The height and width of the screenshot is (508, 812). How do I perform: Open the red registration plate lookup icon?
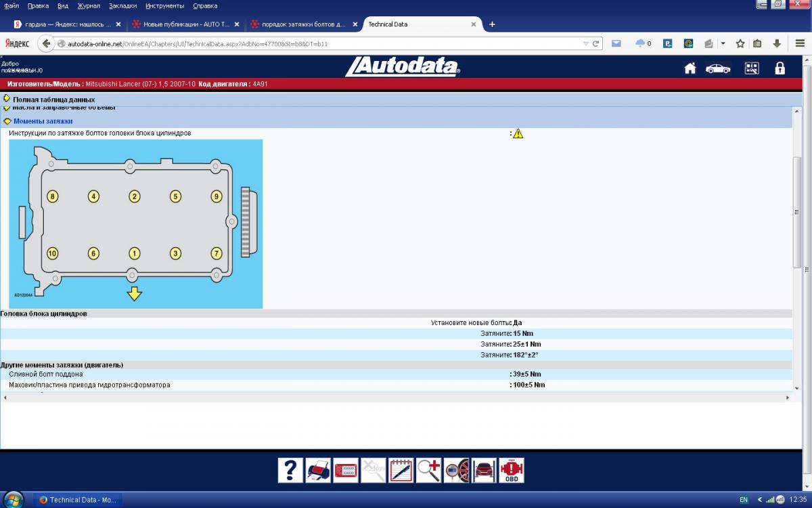(x=346, y=470)
